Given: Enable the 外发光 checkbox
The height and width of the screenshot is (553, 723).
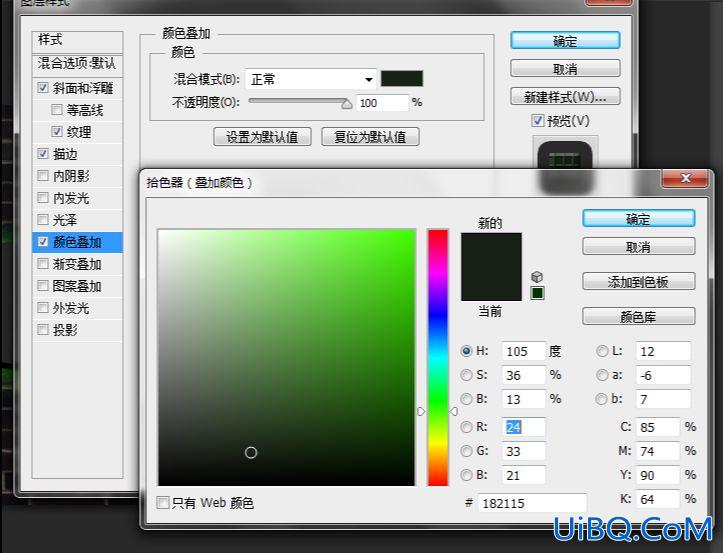Looking at the screenshot, I should [43, 308].
